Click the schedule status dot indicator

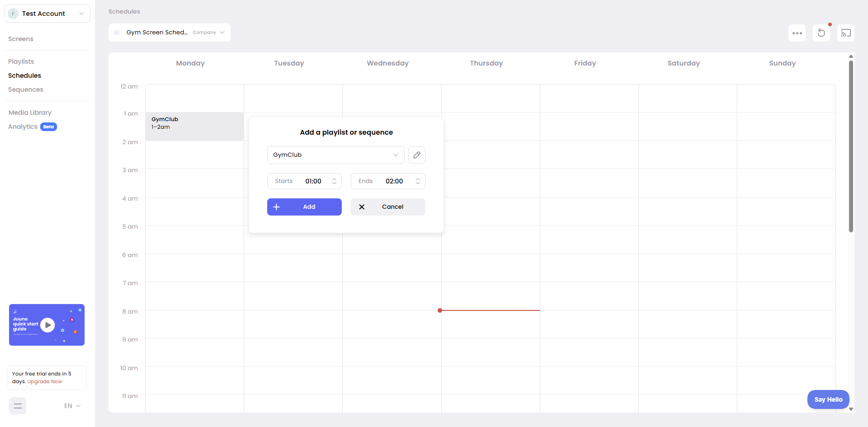click(x=117, y=33)
